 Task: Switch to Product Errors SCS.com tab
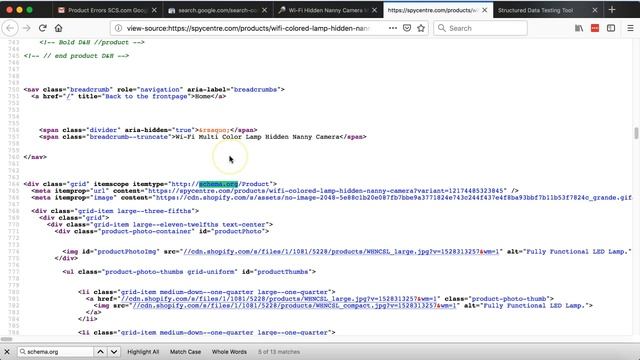(107, 10)
